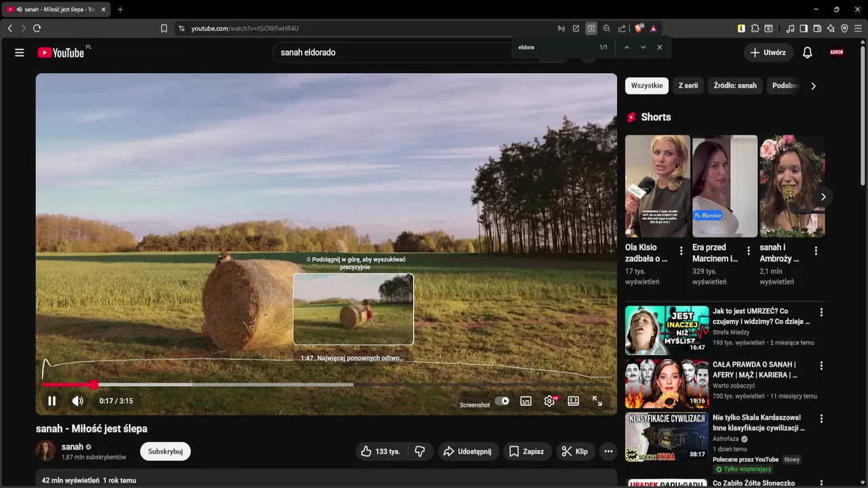The width and height of the screenshot is (868, 488).
Task: Open the Era przed Marcinem Short
Action: click(724, 186)
